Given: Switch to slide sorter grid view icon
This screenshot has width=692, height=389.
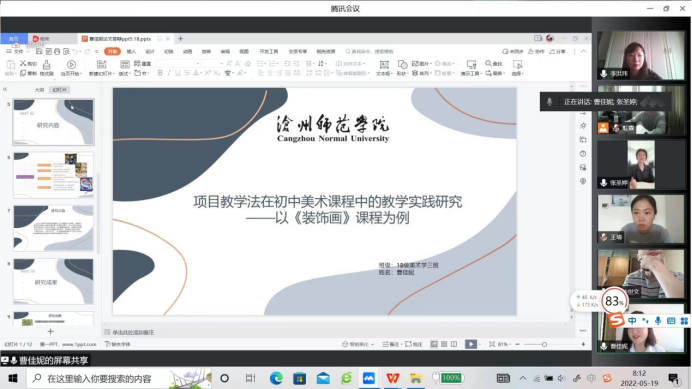Looking at the screenshot, I should tap(444, 344).
